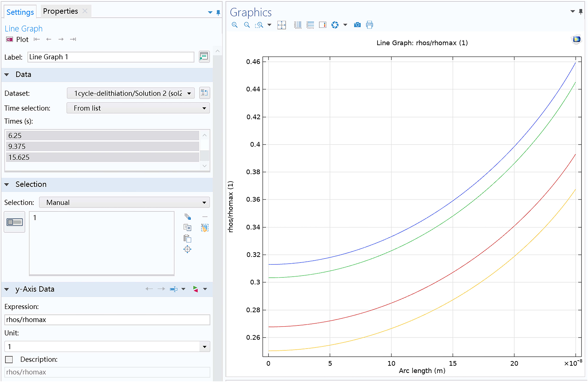The image size is (588, 382).
Task: Click the Plot button
Action: point(17,40)
